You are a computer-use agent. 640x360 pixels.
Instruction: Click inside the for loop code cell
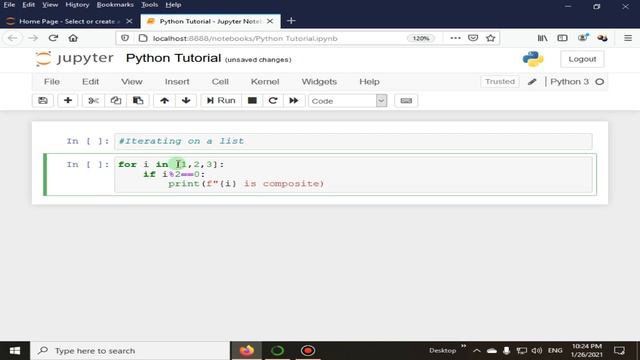pos(353,174)
